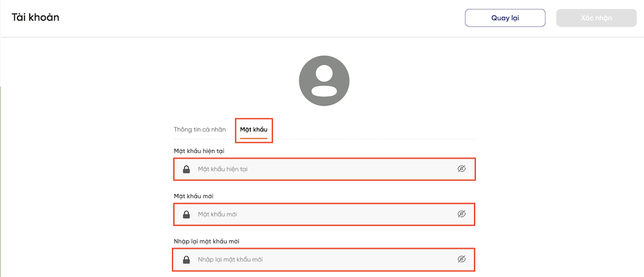The width and height of the screenshot is (644, 277).
Task: Focus the Mật khẩu hiện tại input field
Action: (x=324, y=169)
